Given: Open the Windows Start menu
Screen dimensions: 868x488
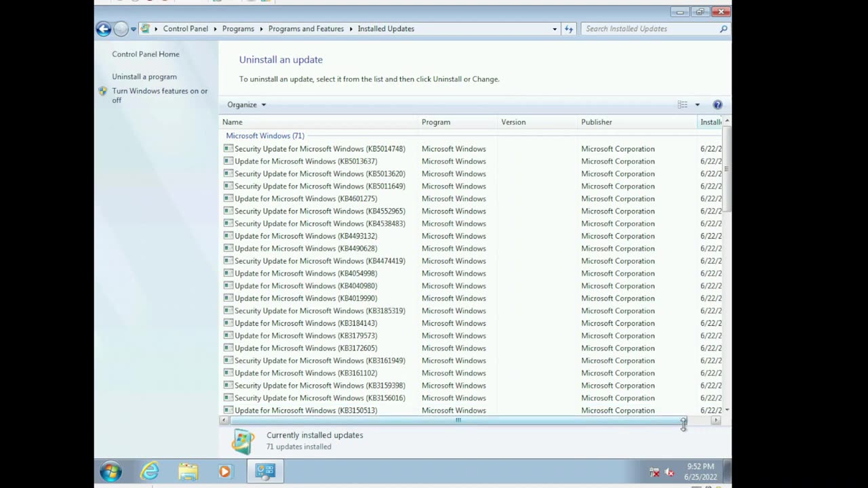Looking at the screenshot, I should click(x=111, y=471).
